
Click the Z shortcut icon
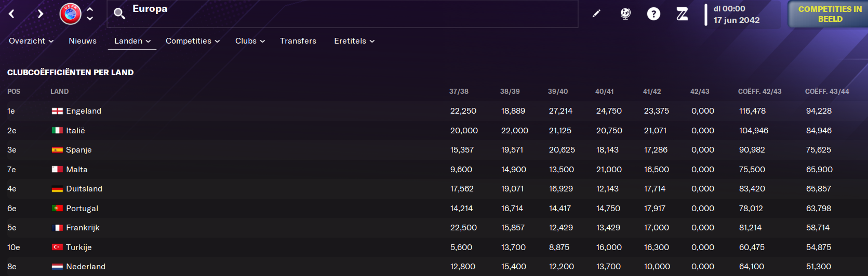coord(682,14)
